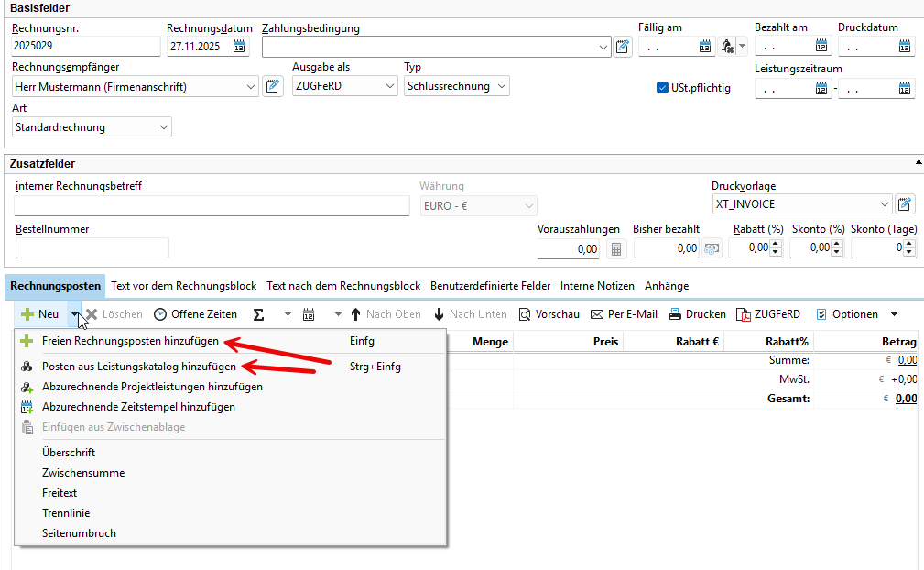The image size is (924, 570).
Task: Click the Vorschau preview button
Action: 549,314
